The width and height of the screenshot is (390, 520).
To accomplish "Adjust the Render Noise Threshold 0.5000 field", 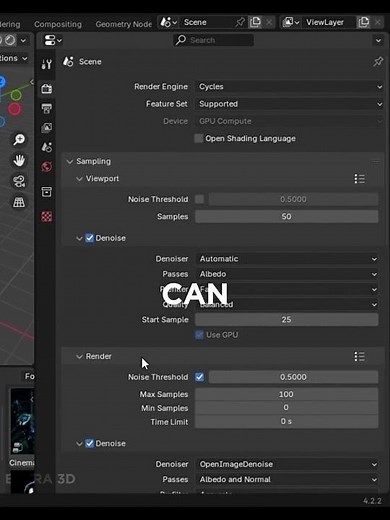I will click(293, 377).
